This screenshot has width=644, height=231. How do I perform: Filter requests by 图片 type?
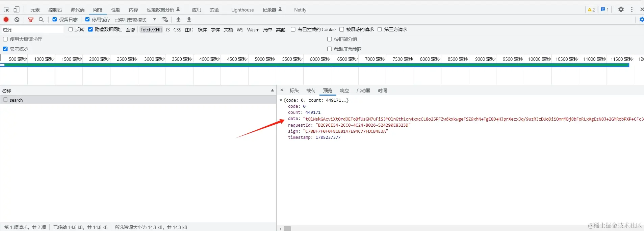[x=189, y=30]
